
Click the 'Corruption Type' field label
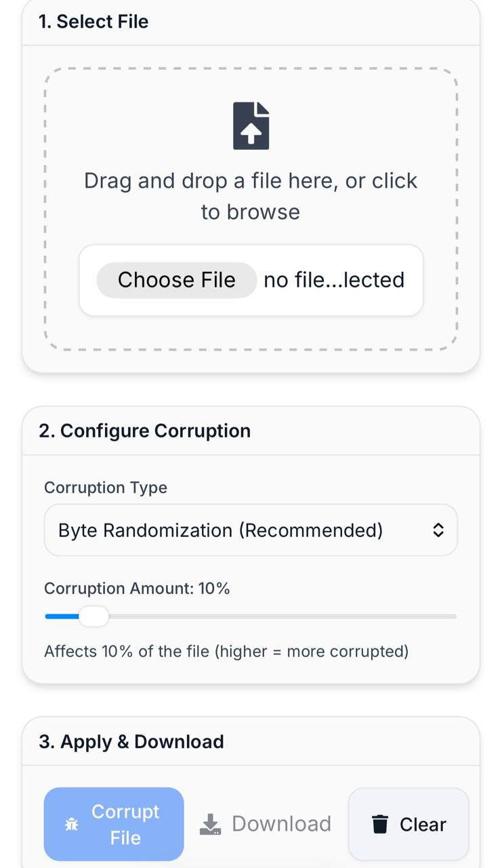point(106,488)
